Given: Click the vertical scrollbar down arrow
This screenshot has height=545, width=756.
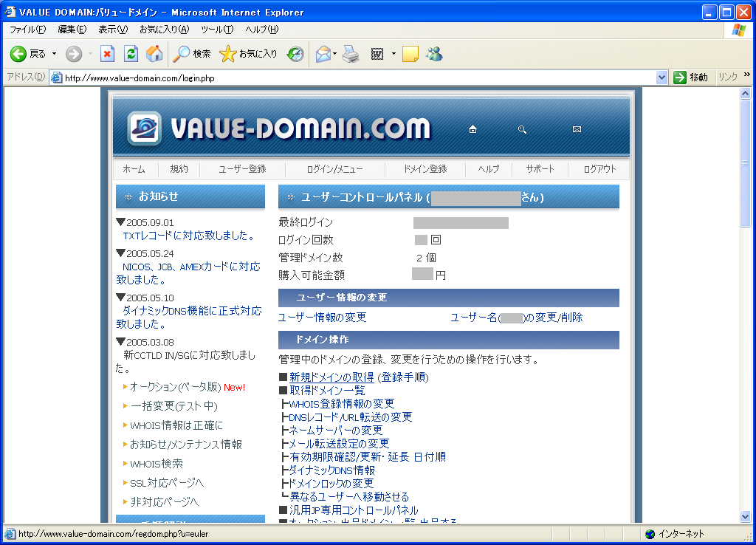Looking at the screenshot, I should [746, 516].
